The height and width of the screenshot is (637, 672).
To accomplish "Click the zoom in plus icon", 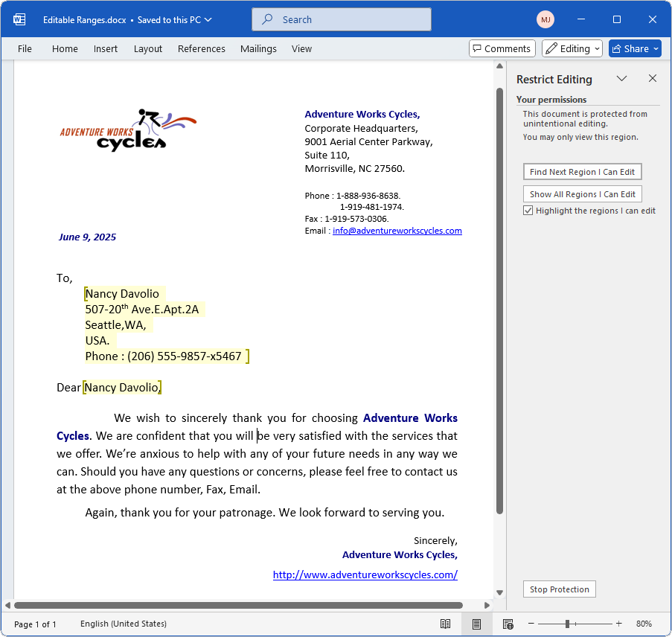I will 619,624.
